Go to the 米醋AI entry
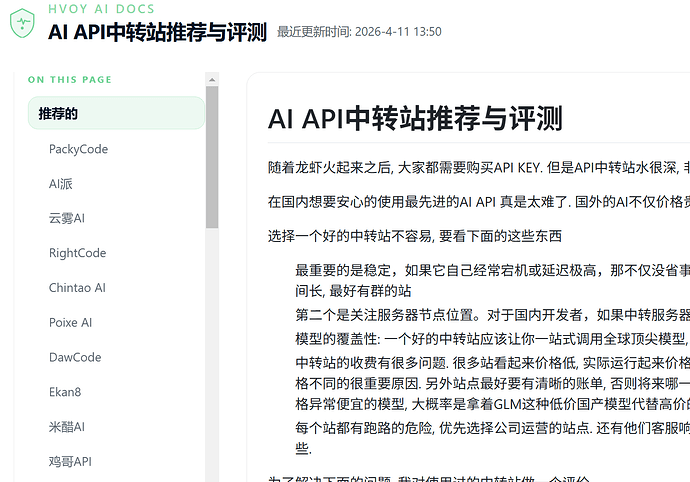Image resolution: width=690 pixels, height=482 pixels. click(66, 427)
